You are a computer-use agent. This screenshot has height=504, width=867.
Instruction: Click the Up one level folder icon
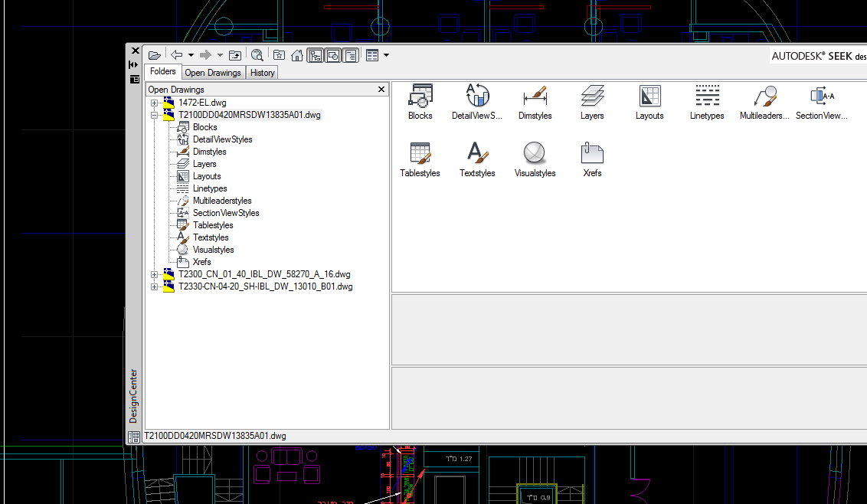click(x=235, y=55)
